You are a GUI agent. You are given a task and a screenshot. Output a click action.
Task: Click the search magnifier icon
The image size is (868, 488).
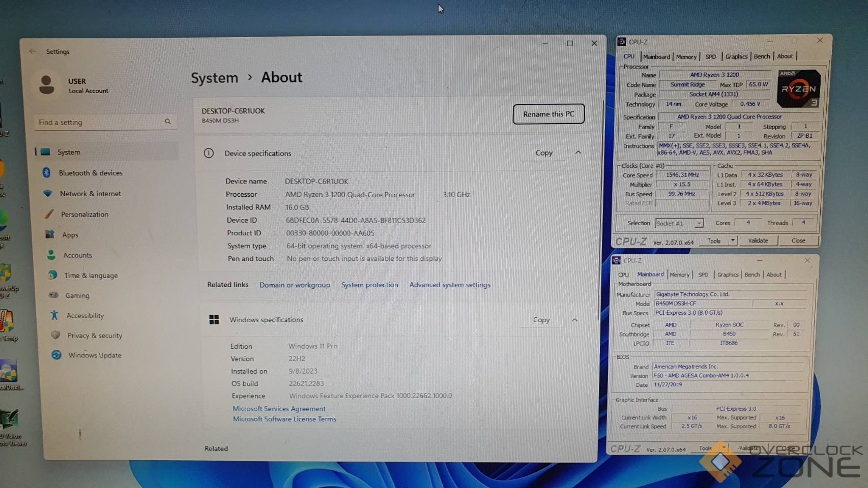[x=168, y=122]
